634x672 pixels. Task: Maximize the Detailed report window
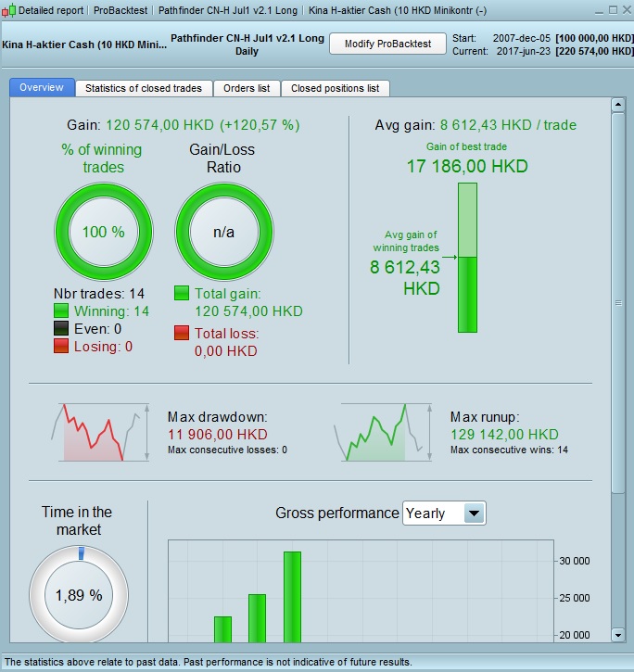pyautogui.click(x=613, y=10)
